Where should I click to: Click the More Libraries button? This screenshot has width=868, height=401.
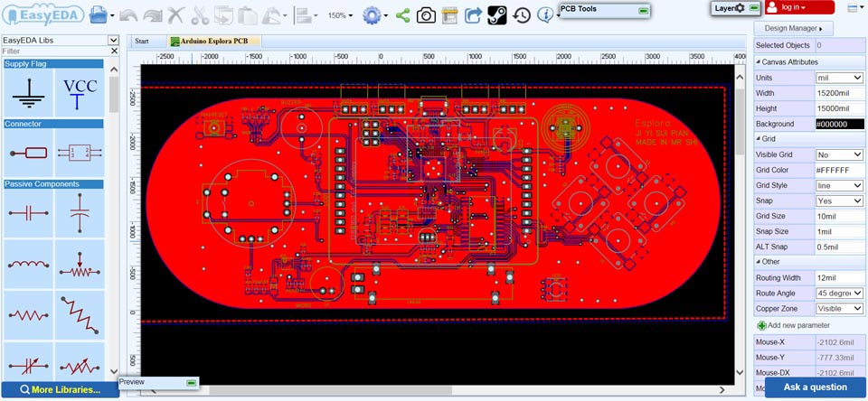60,389
